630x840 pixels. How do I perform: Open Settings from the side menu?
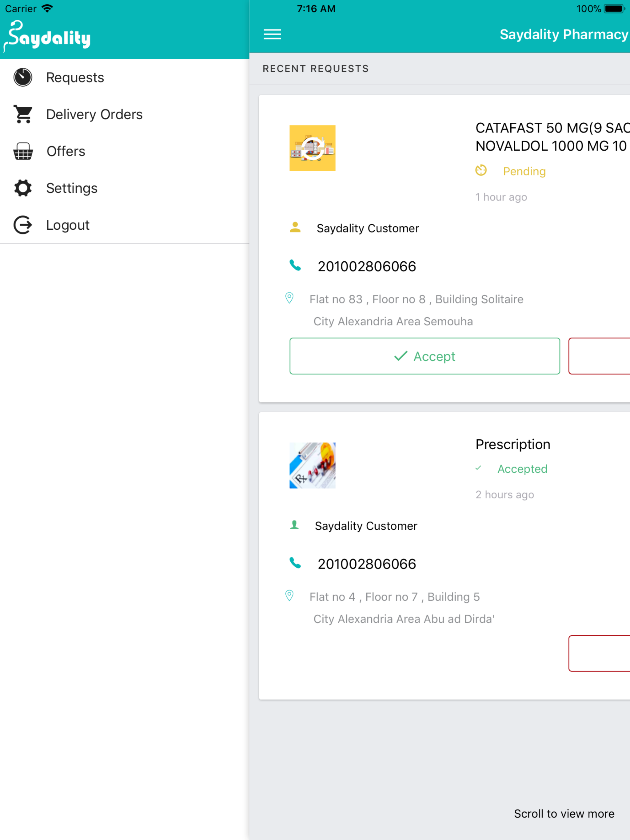[x=125, y=188]
